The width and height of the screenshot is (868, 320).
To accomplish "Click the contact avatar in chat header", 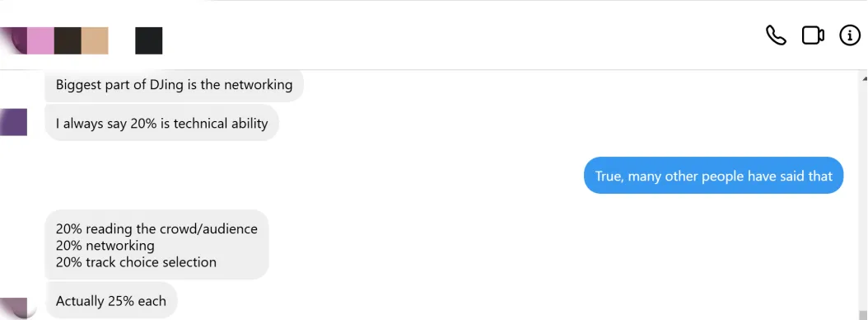I will (x=13, y=40).
